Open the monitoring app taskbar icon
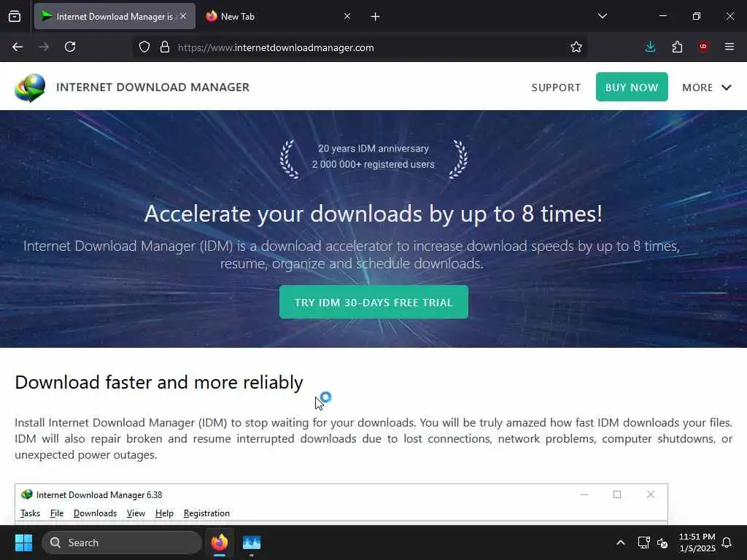The width and height of the screenshot is (747, 560). pos(252,542)
